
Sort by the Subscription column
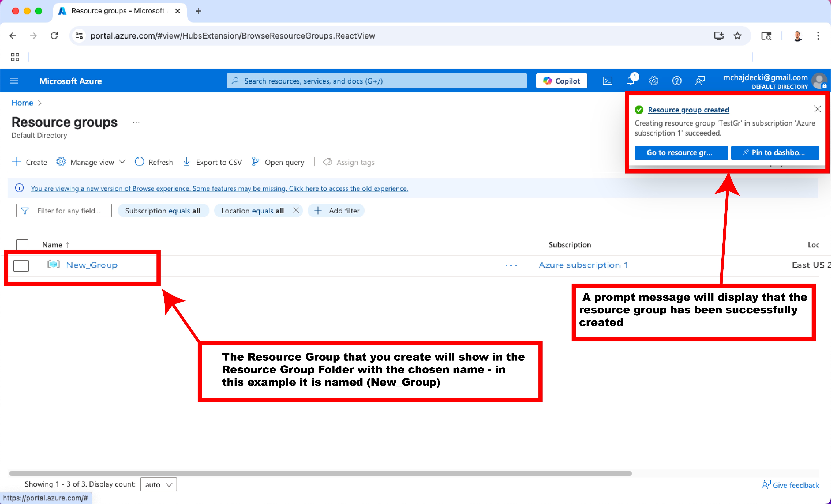coord(570,245)
